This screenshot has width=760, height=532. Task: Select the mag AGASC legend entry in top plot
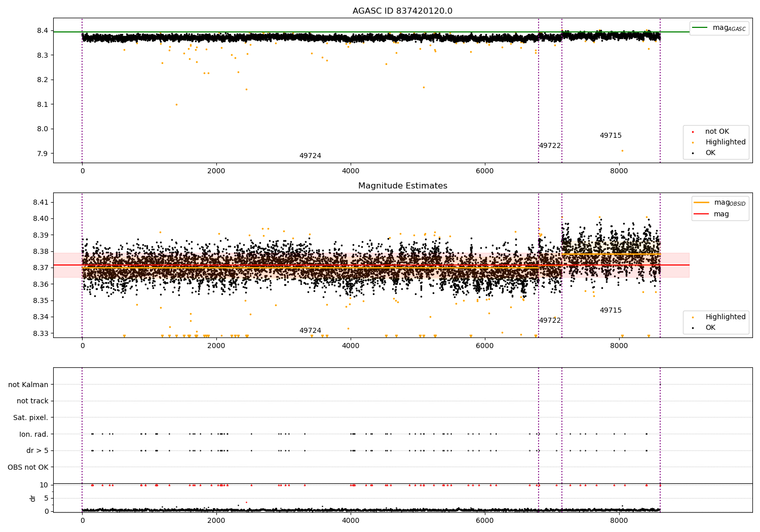click(x=719, y=28)
